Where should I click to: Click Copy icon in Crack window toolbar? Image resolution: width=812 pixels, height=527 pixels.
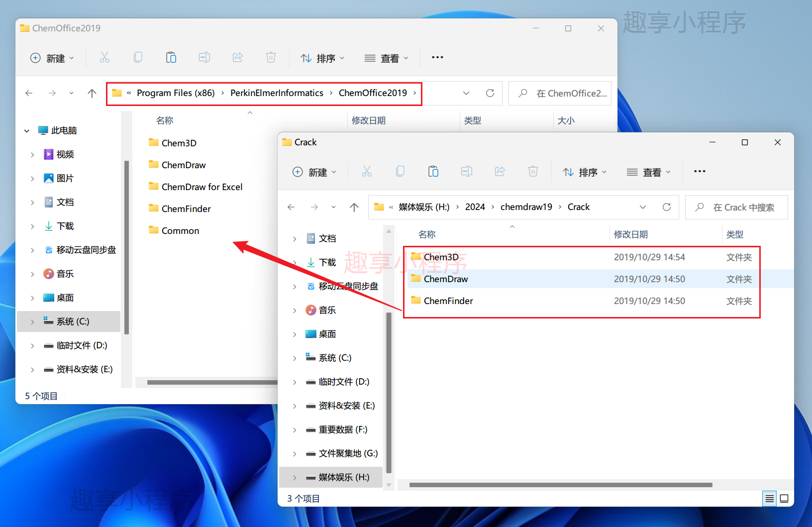pos(400,172)
